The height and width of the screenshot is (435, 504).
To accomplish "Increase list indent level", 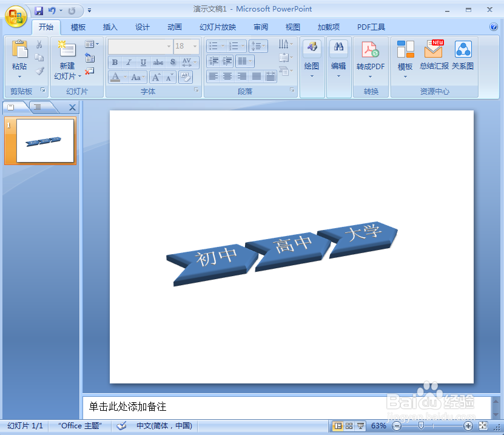I will pos(227,61).
